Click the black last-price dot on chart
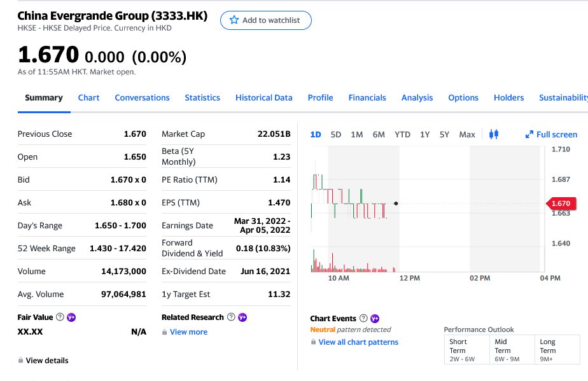 click(x=396, y=204)
